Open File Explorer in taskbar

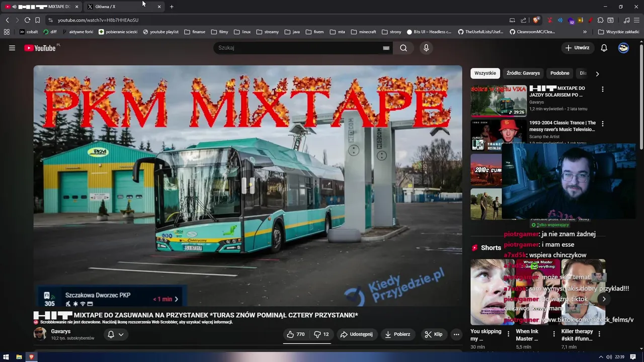(19, 357)
